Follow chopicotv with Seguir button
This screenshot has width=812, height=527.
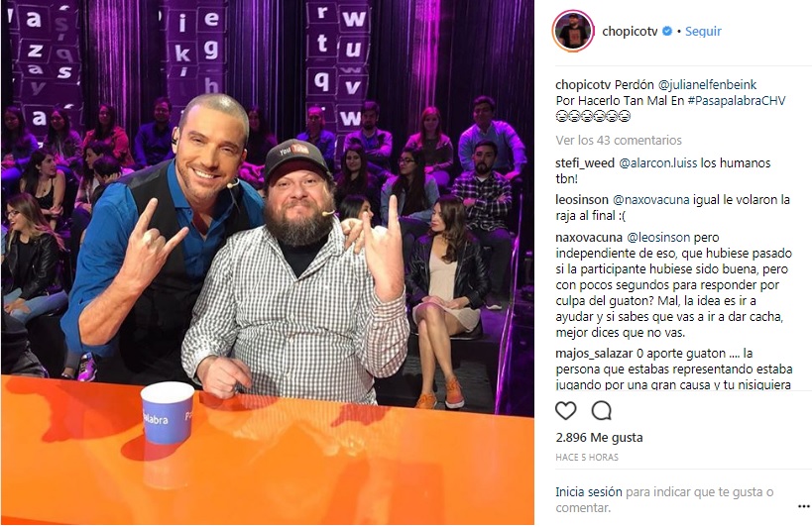tap(703, 31)
